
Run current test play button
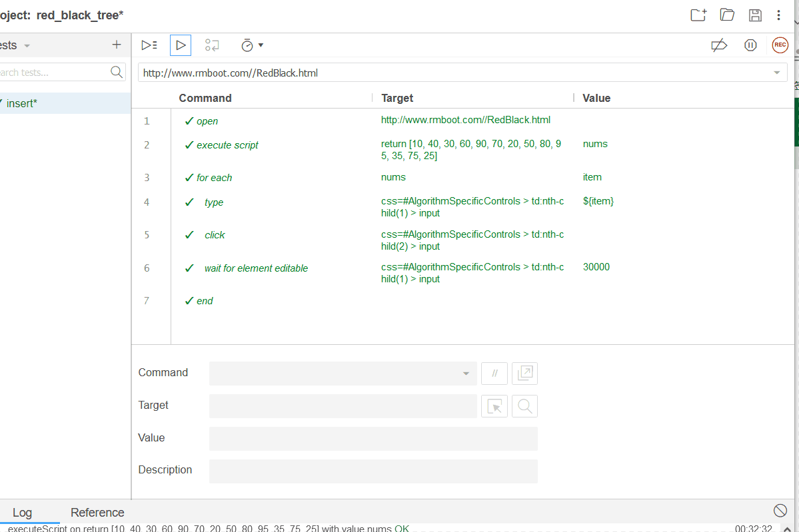click(181, 45)
